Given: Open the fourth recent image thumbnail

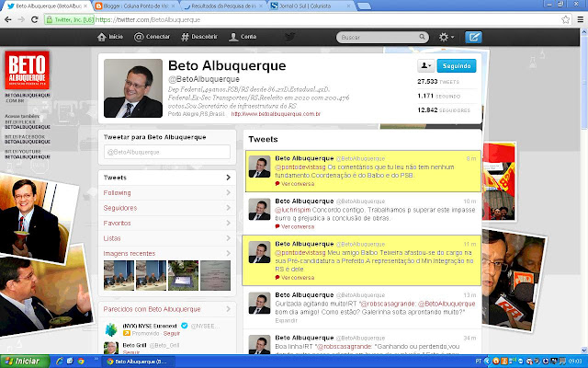Looking at the screenshot, I should (x=215, y=276).
